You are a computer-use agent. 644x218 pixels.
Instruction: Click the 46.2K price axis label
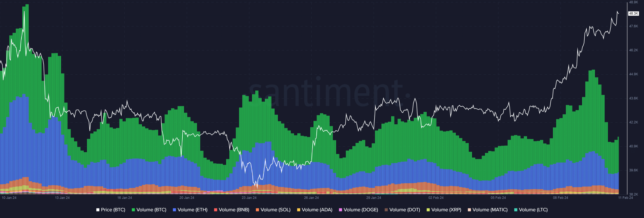click(633, 50)
